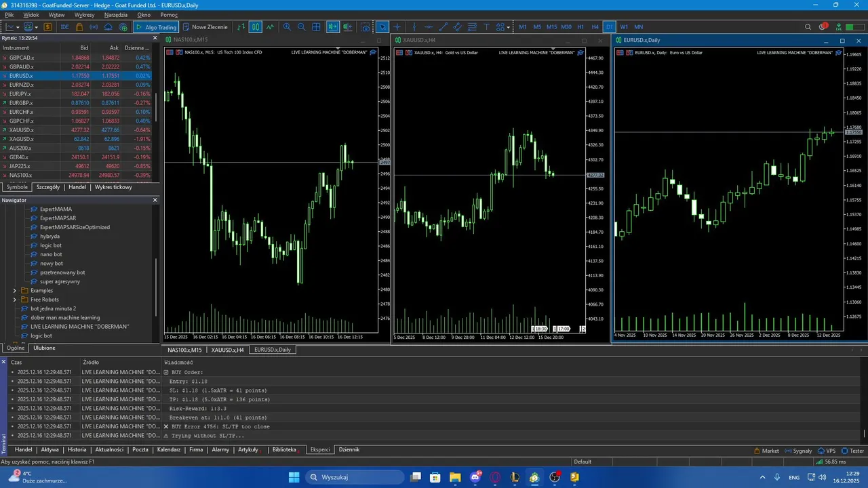Click the Windows search box 'Wyszukaj'
The height and width of the screenshot is (488, 868).
353,477
